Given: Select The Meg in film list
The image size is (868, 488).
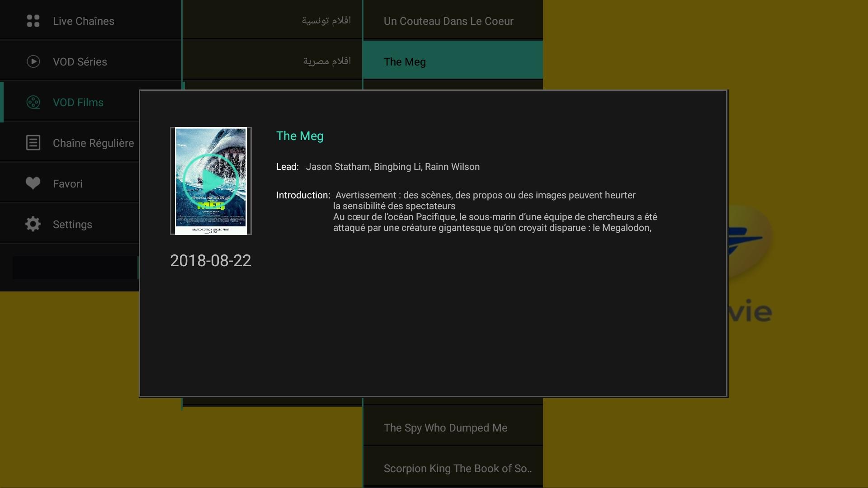Looking at the screenshot, I should [x=453, y=60].
